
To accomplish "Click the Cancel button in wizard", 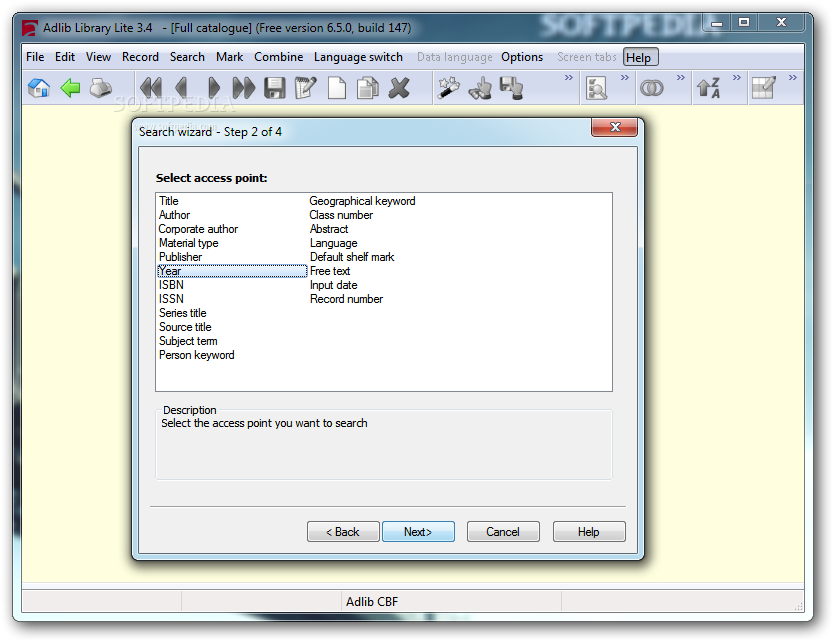I will point(503,531).
